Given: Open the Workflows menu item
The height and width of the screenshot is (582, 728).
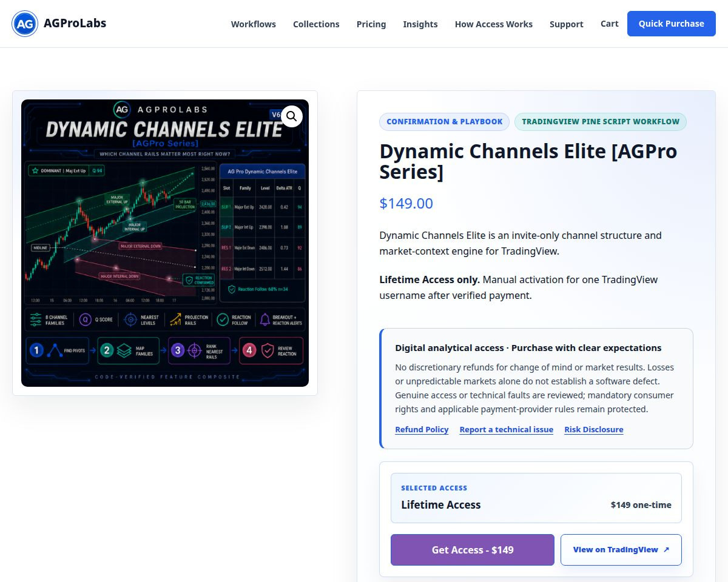Looking at the screenshot, I should (x=254, y=24).
